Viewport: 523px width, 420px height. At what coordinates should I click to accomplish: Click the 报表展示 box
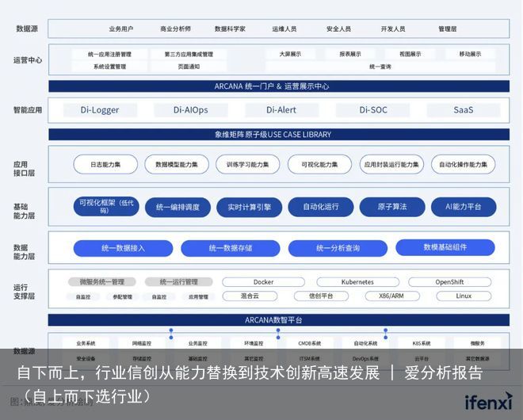pos(350,54)
